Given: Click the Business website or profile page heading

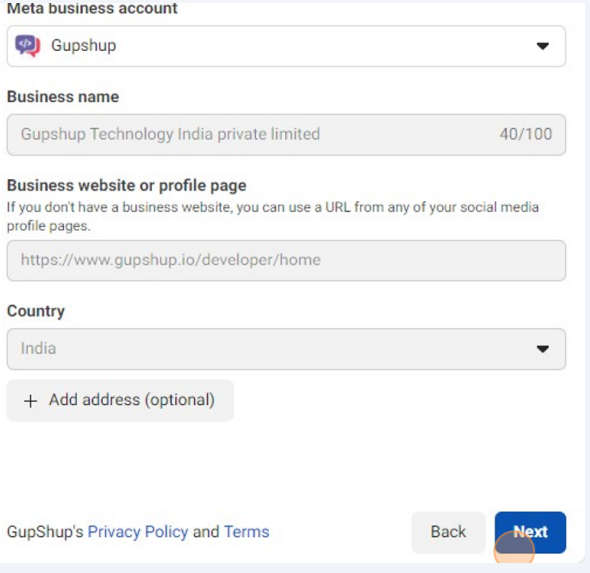Looking at the screenshot, I should pos(126,185).
